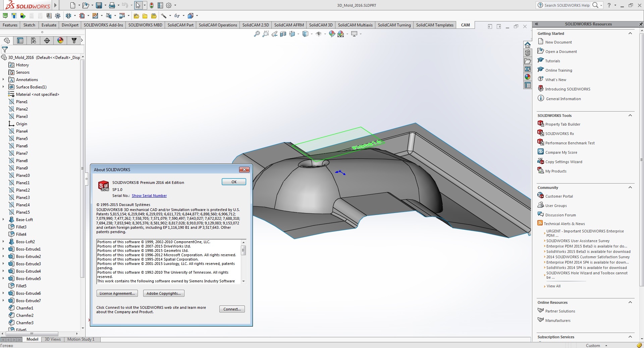Click the Open document toolbar icon
The width and height of the screenshot is (644, 348).
point(86,5)
